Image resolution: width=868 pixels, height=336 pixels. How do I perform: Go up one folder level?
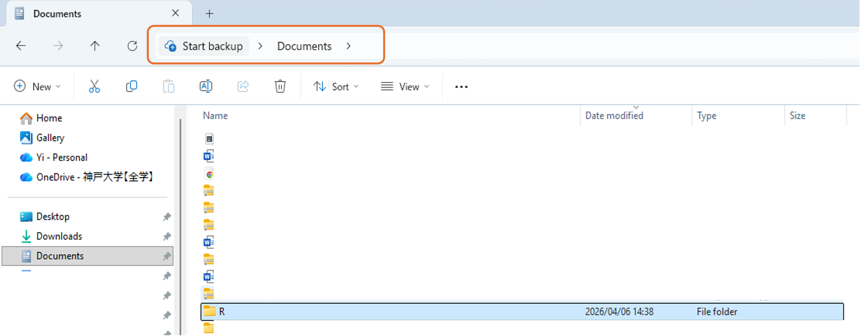(95, 46)
